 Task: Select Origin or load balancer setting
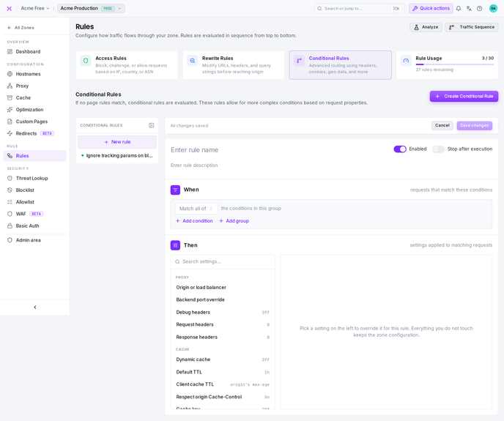coord(223,287)
